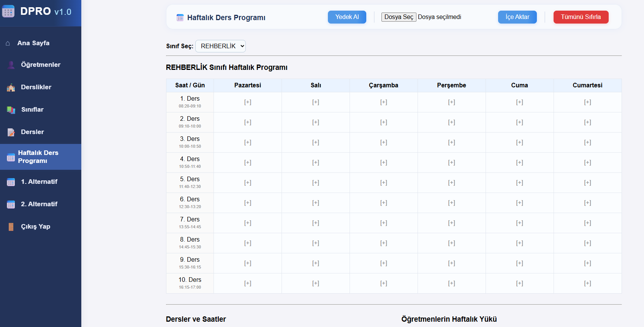Image resolution: width=644 pixels, height=327 pixels.
Task: Add lesson at Cumartesi 10. Ders
Action: [x=587, y=283]
